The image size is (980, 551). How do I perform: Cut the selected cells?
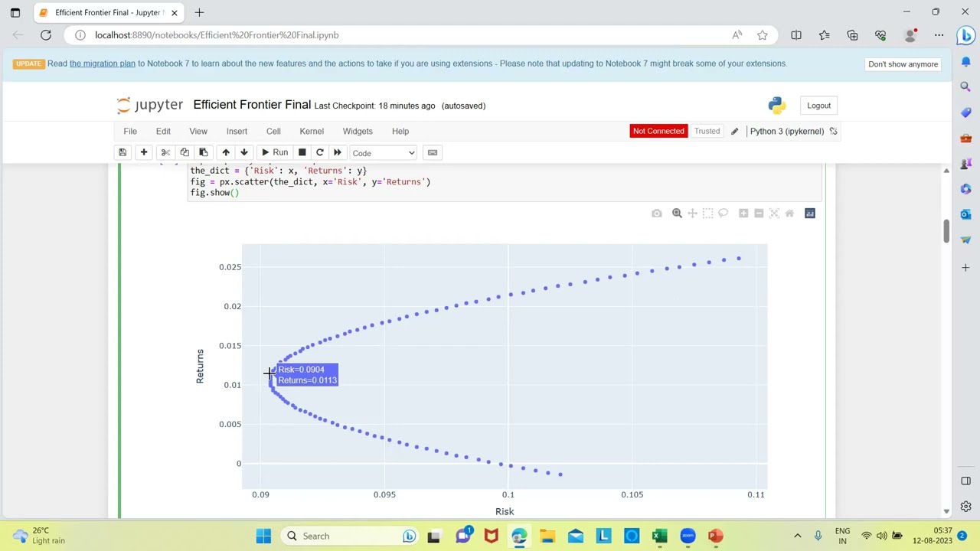tap(165, 152)
